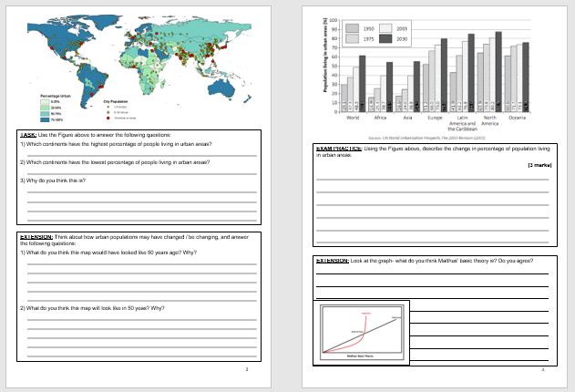Click the dark 2030 legend swatch in the chart

pyautogui.click(x=385, y=38)
